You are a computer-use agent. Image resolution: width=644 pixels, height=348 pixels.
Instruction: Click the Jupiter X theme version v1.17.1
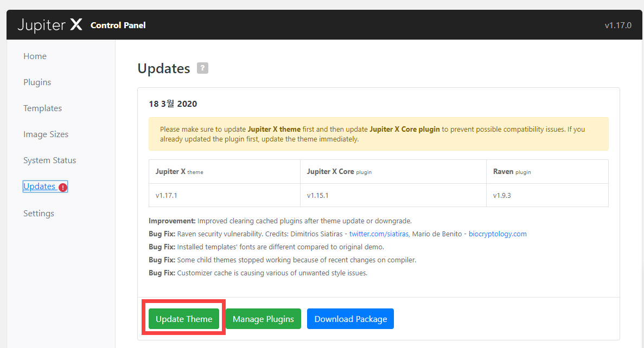(x=167, y=195)
